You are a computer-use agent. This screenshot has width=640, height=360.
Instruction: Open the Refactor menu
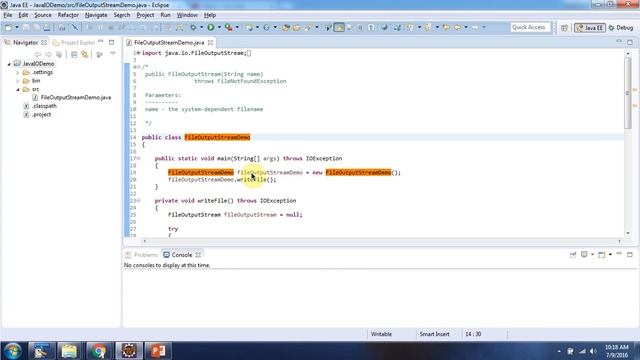tap(68, 15)
